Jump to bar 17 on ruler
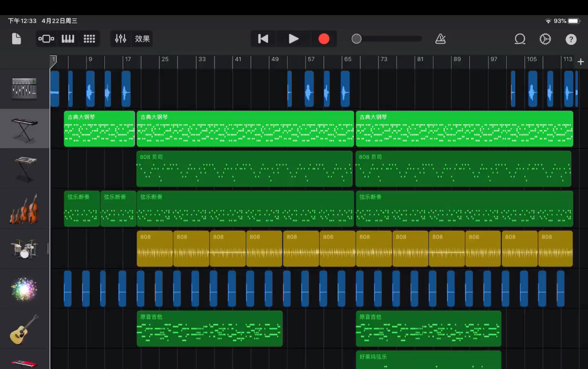 128,59
